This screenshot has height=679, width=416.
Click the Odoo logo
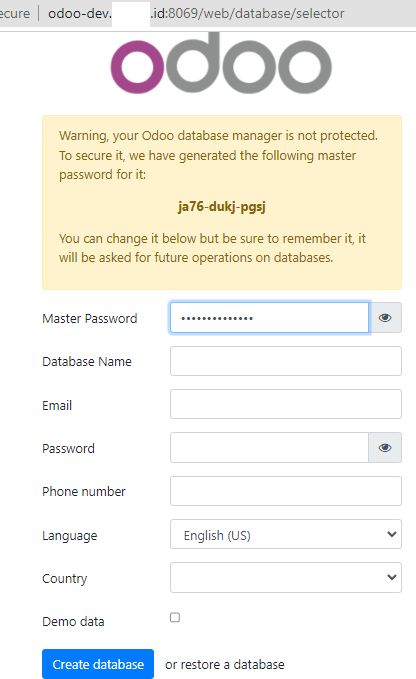[x=221, y=63]
